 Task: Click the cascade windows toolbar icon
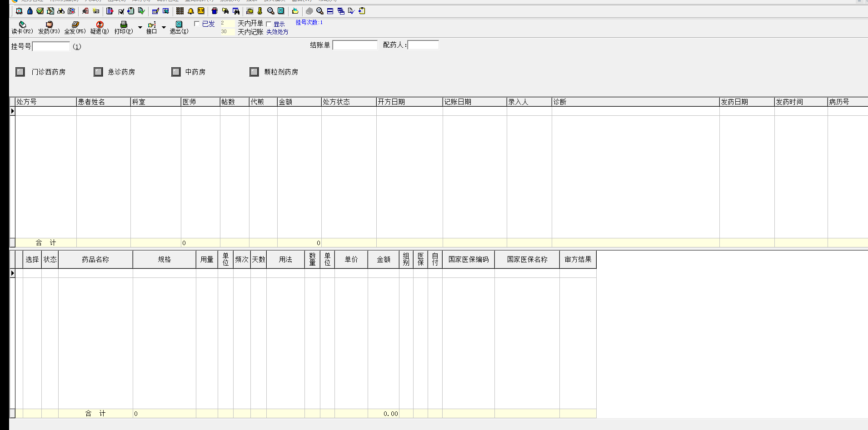pyautogui.click(x=341, y=11)
